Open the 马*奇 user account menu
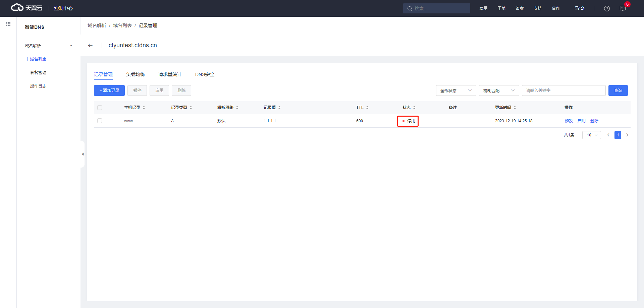The width and height of the screenshot is (644, 308). tap(580, 8)
